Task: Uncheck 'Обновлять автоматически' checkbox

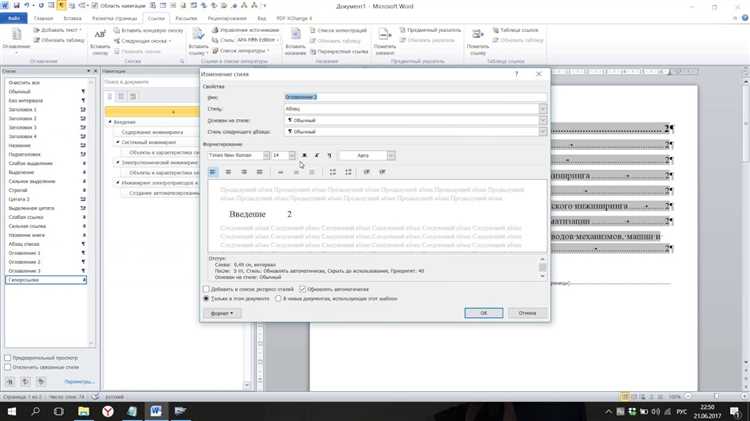Action: click(x=303, y=289)
